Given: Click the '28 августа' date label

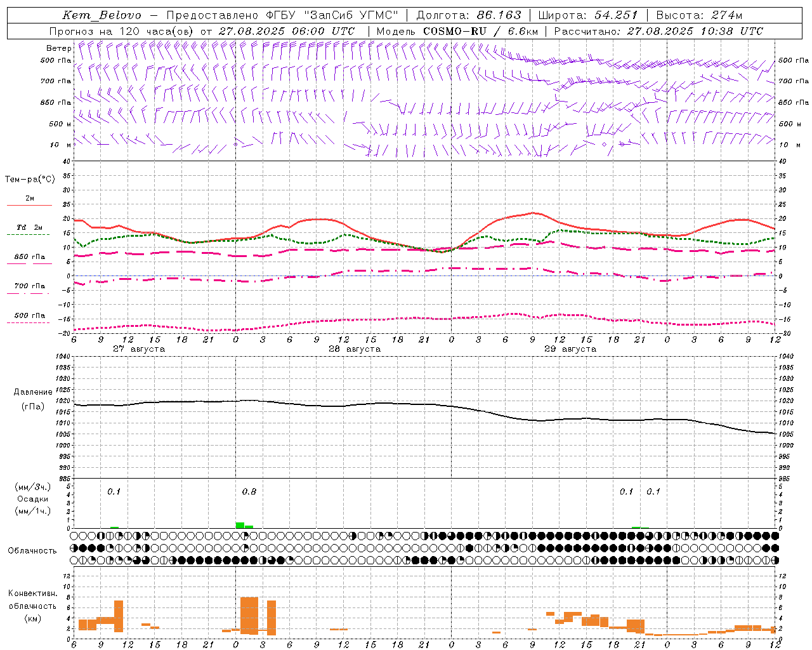Looking at the screenshot, I should click(x=355, y=349).
